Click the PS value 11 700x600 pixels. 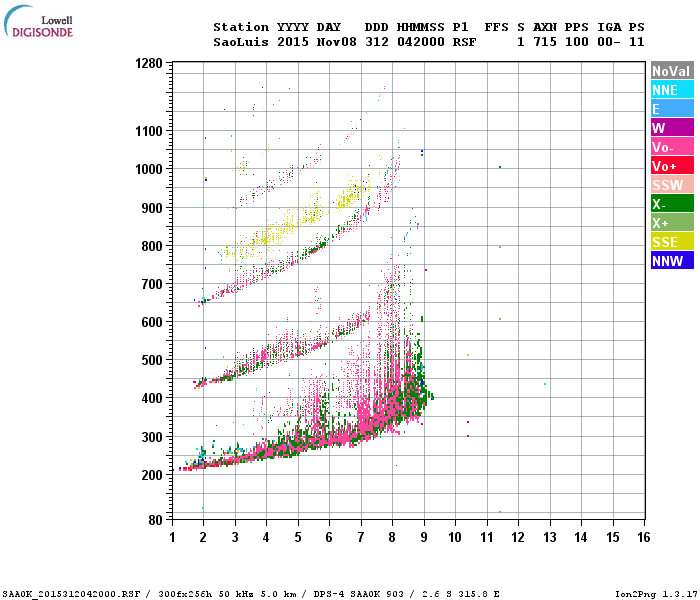point(637,42)
